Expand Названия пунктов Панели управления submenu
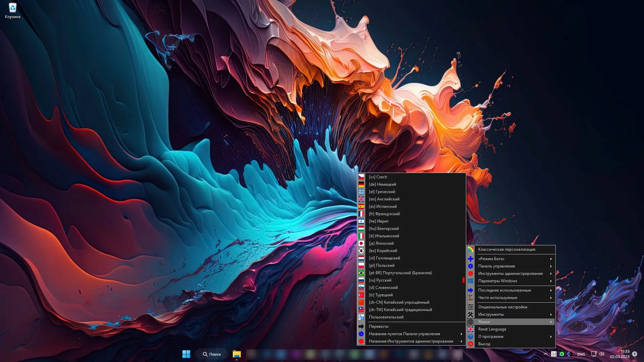Image resolution: width=644 pixels, height=362 pixels. pos(462,334)
